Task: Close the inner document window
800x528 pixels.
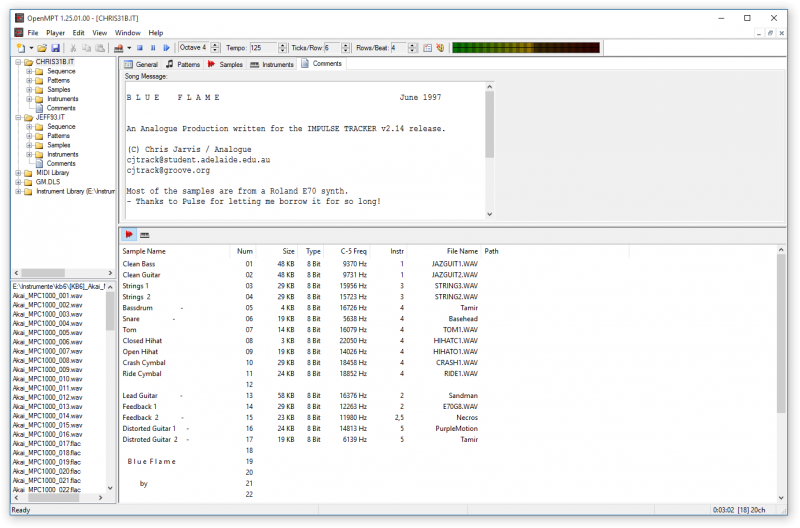Action: [781, 33]
